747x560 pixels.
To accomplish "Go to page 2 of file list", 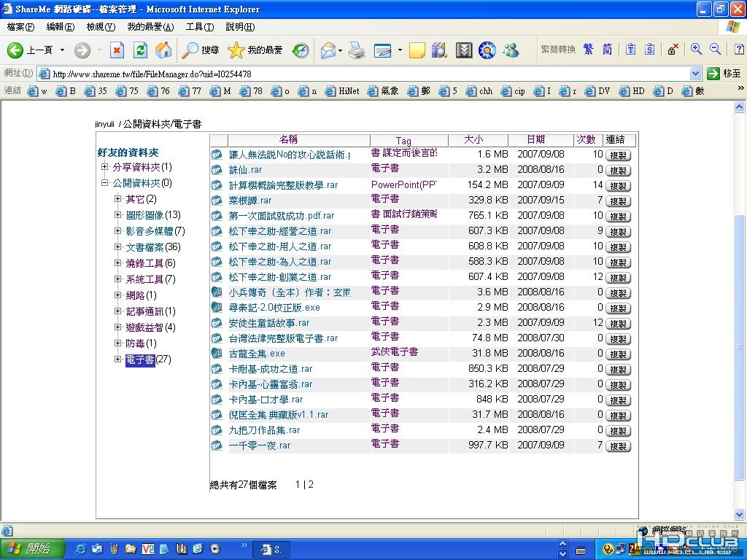I will [311, 485].
